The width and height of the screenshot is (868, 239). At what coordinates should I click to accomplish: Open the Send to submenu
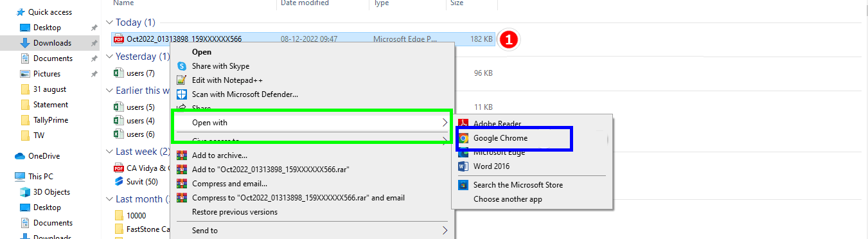[312, 231]
